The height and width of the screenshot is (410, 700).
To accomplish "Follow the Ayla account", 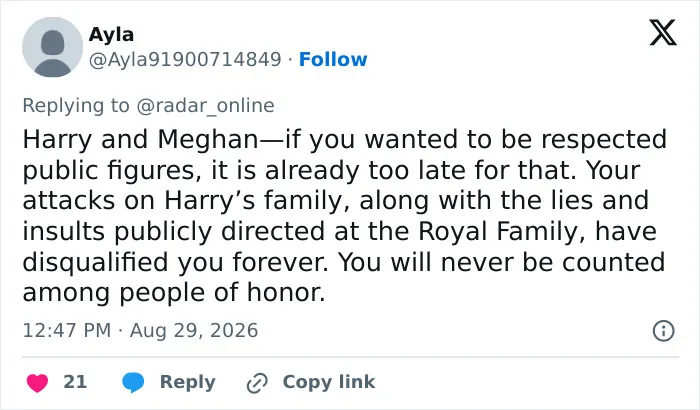I will click(x=333, y=59).
